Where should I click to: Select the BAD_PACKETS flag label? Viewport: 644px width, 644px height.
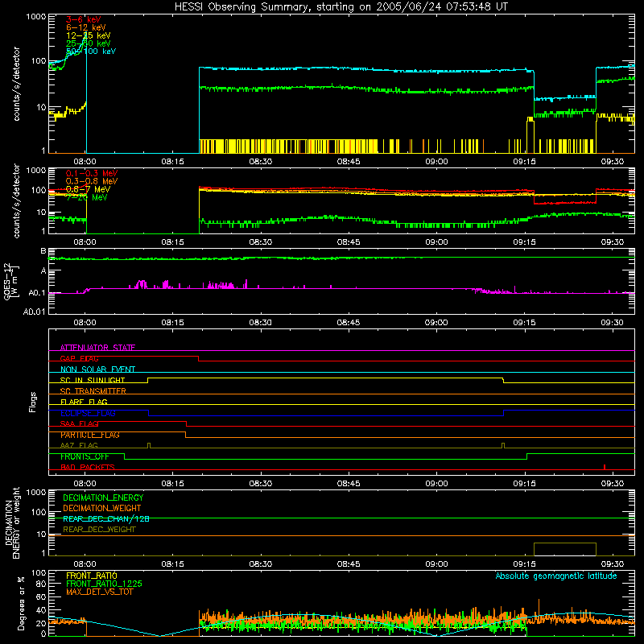[x=88, y=467]
